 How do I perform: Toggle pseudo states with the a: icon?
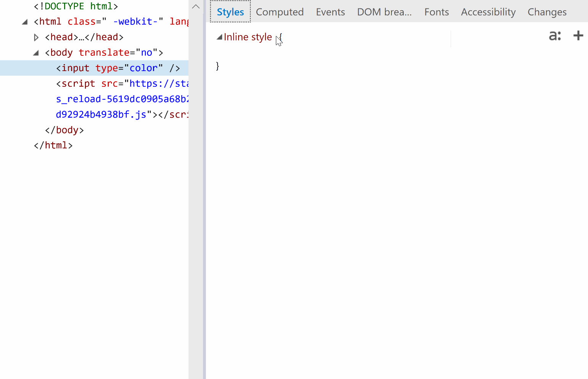coord(555,36)
